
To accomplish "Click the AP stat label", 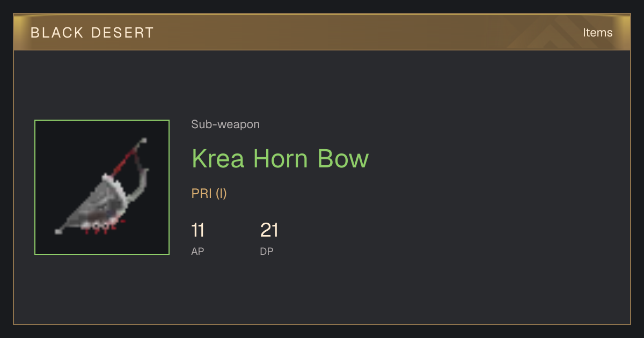I will [197, 251].
